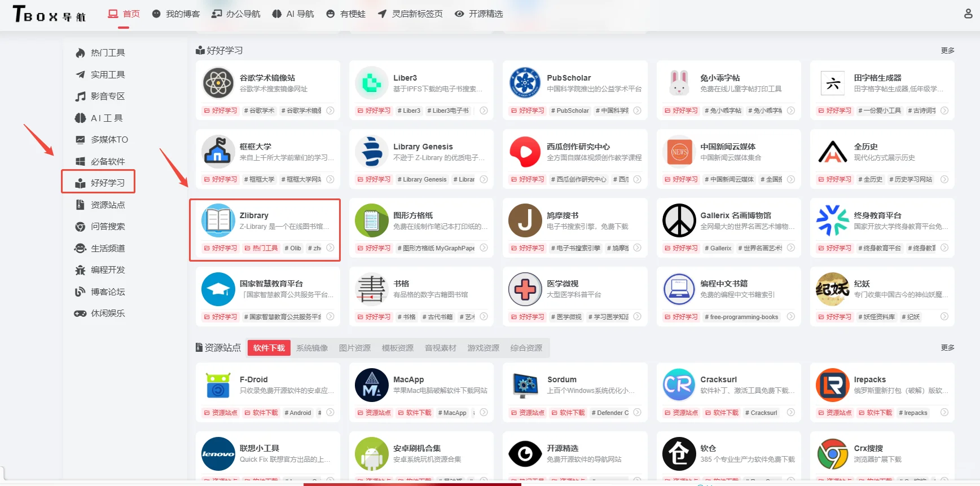This screenshot has height=486, width=980.
Task: Click the 国家智慧教育平台 graduation cap icon
Action: click(218, 289)
